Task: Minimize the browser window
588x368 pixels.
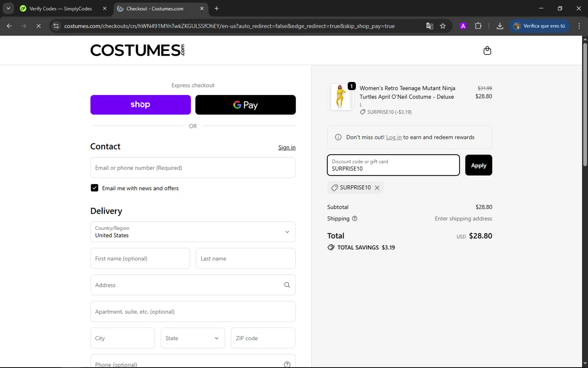Action: tap(541, 8)
